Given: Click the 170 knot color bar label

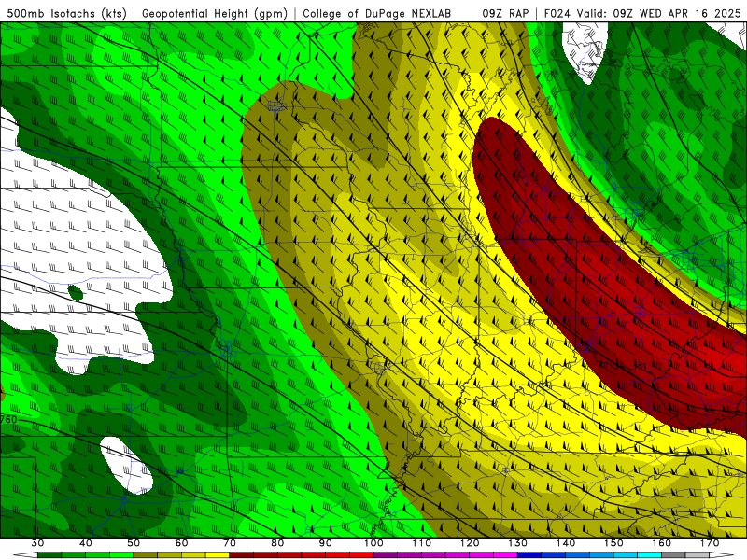Looking at the screenshot, I should 710,543.
